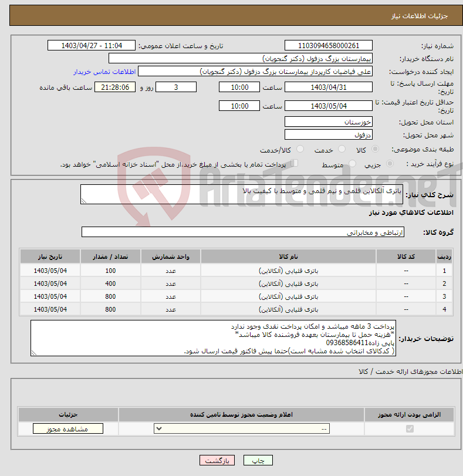Click the کد کالا column header
Screen dimensions: 463x476
[x=406, y=256]
